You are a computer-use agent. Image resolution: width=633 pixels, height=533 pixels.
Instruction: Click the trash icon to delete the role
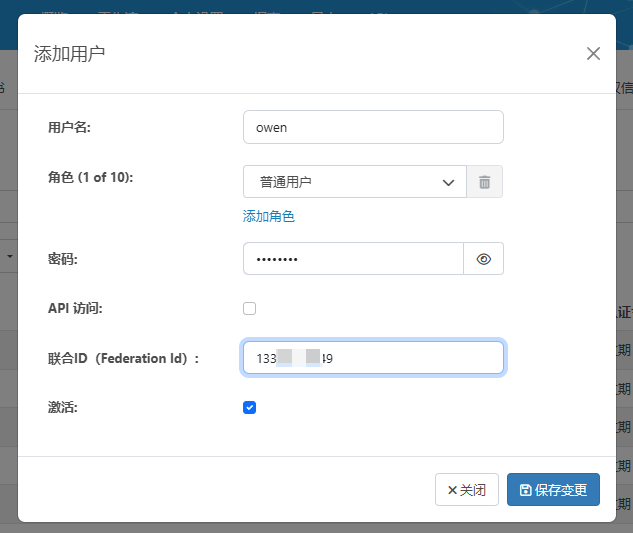coord(484,182)
